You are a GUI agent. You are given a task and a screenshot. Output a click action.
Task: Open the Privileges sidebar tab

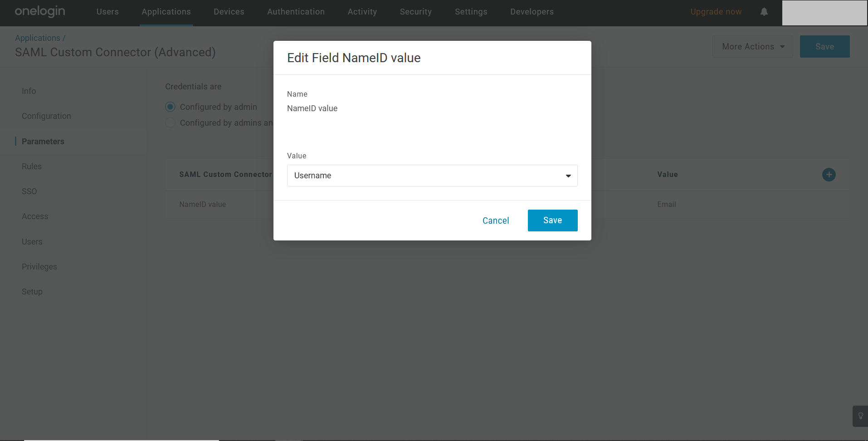[x=39, y=267]
